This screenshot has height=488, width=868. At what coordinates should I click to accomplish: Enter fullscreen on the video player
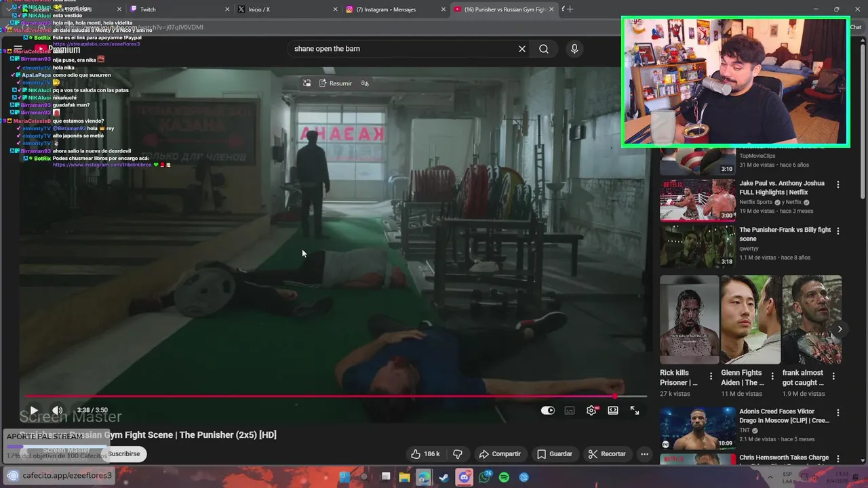(635, 410)
